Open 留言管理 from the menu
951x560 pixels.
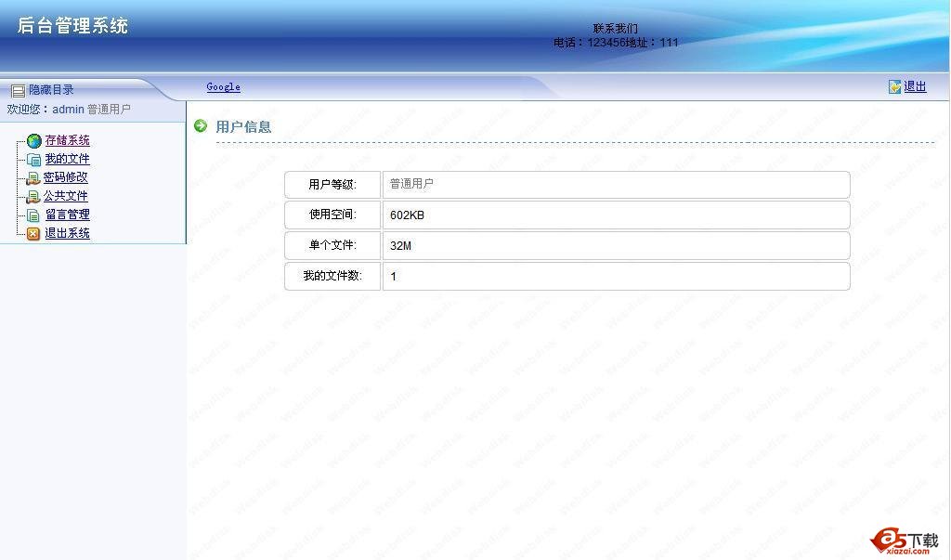67,214
